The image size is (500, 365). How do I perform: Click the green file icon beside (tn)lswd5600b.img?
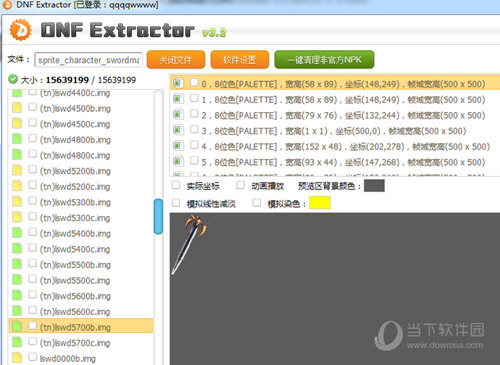pos(17,295)
